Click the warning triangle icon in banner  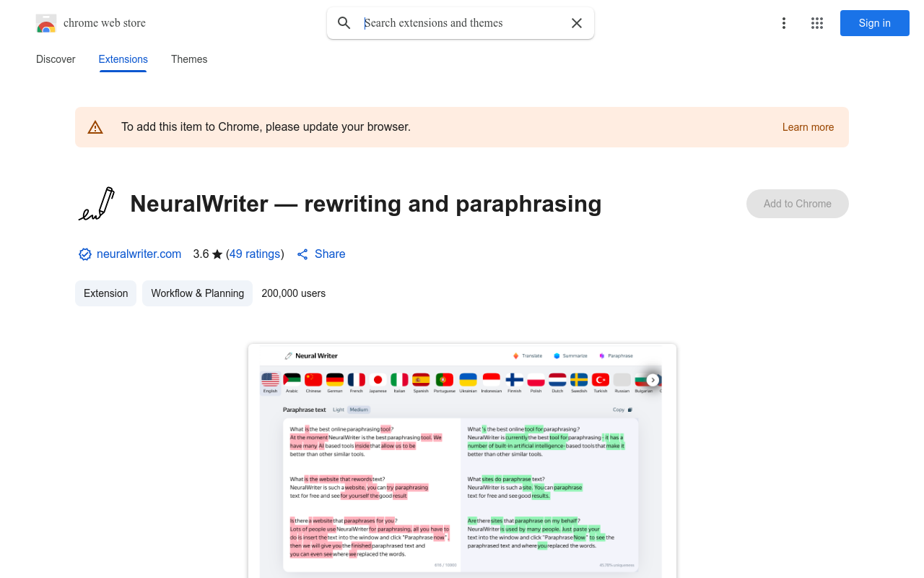pos(95,127)
